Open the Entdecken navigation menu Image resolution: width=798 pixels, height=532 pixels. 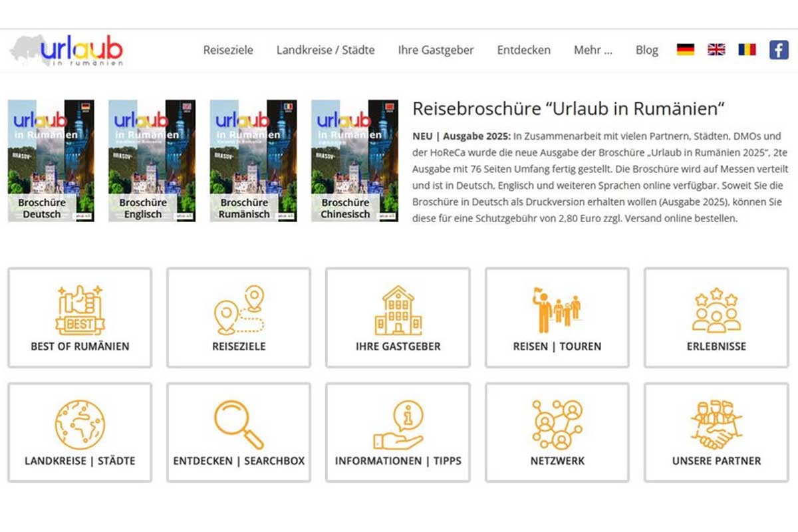pos(523,50)
